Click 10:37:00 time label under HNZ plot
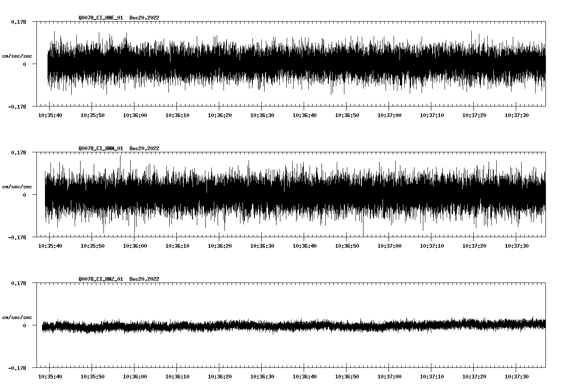576x392 pixels. coord(389,377)
